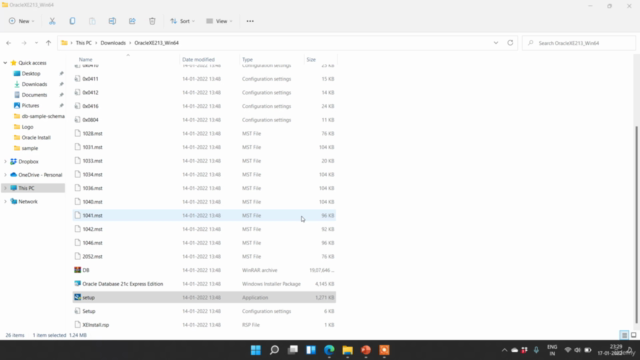Sort by the Size column header

coord(311,60)
